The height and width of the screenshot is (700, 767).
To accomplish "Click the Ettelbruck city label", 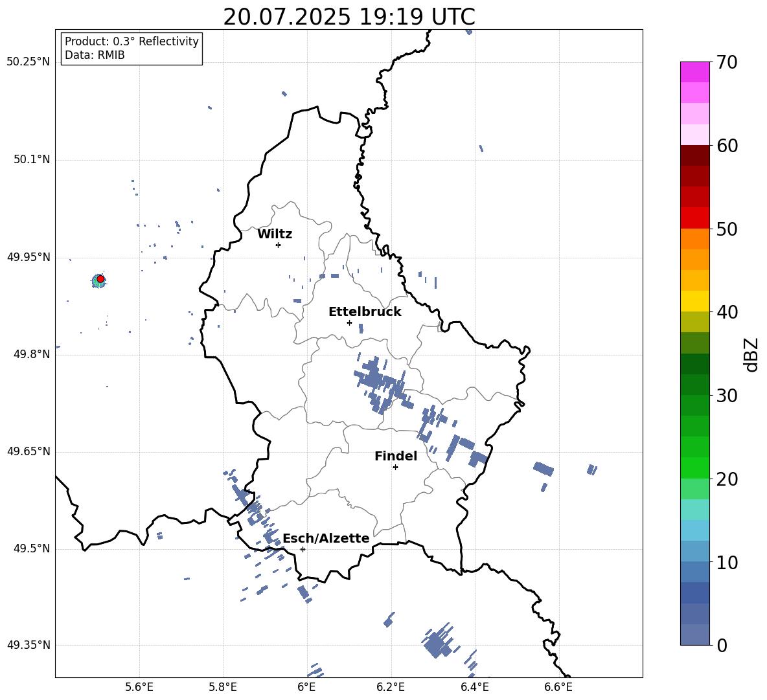I will coord(365,312).
